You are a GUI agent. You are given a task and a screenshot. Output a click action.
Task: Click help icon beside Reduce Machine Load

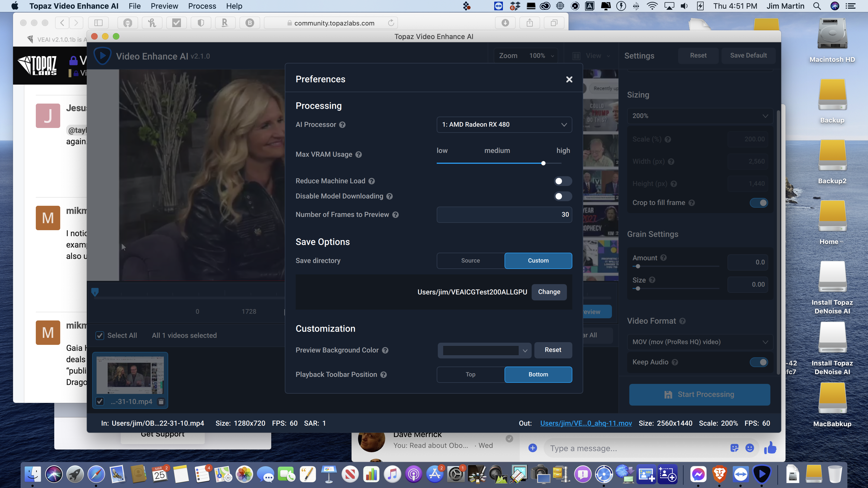[x=371, y=181]
